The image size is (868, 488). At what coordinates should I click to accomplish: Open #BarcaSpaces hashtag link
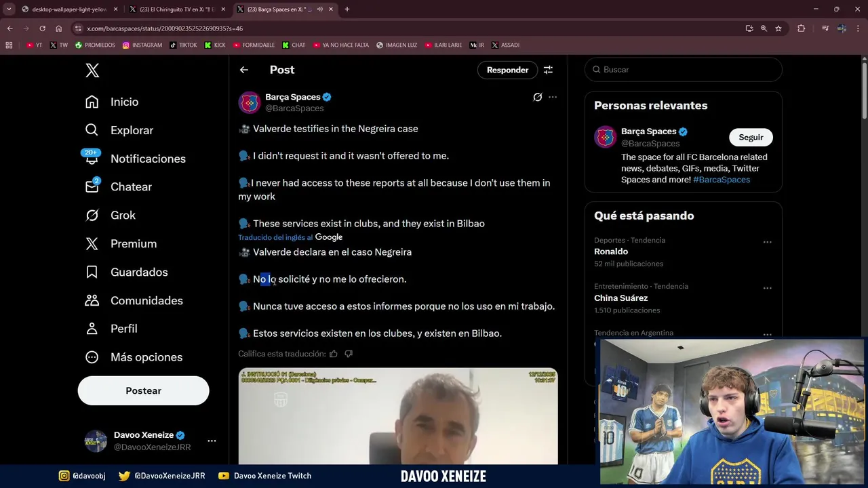tap(722, 180)
